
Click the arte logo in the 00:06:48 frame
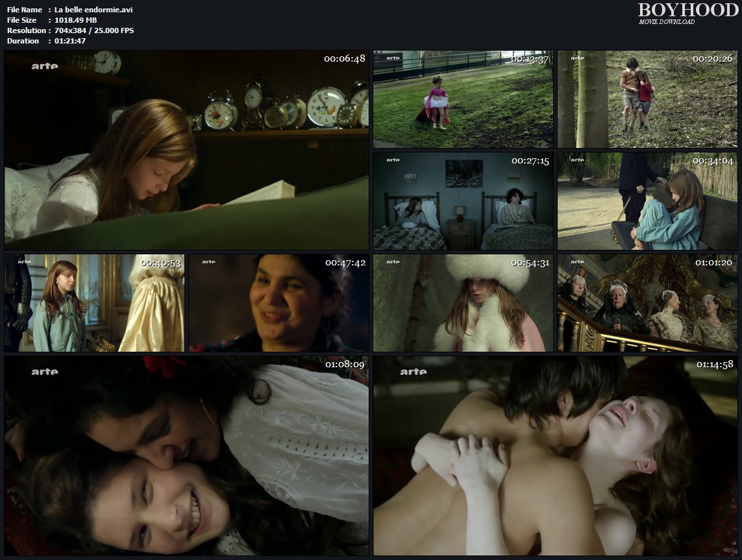pyautogui.click(x=45, y=66)
